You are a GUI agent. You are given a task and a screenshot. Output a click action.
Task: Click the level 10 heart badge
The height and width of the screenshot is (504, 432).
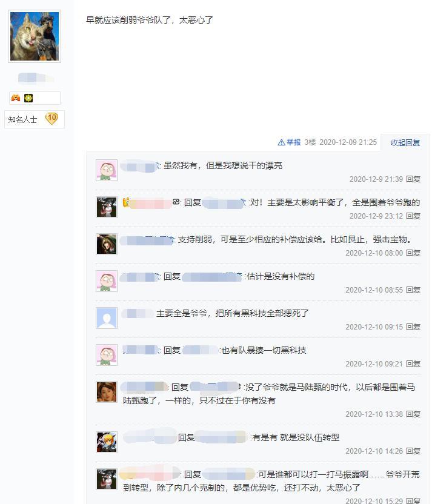52,119
